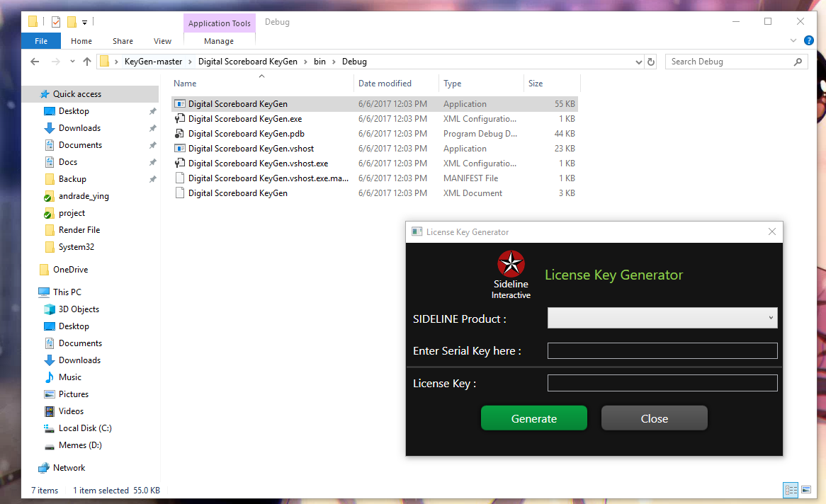
Task: Click the Sideline Interactive star logo
Action: click(511, 264)
